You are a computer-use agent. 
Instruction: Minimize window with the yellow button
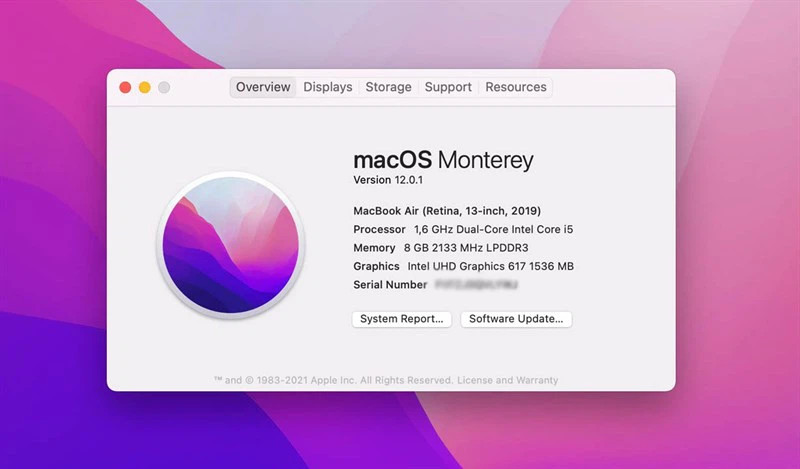pos(145,87)
